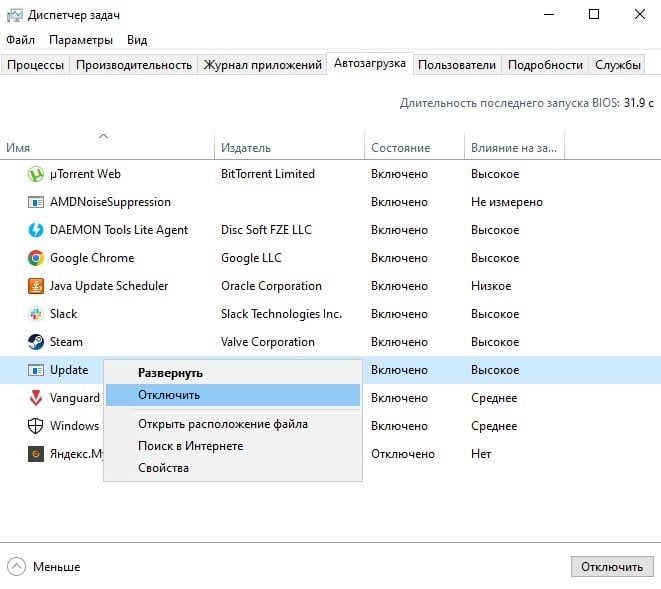Click the Slack Technologies Inc. publisher cell

point(281,314)
